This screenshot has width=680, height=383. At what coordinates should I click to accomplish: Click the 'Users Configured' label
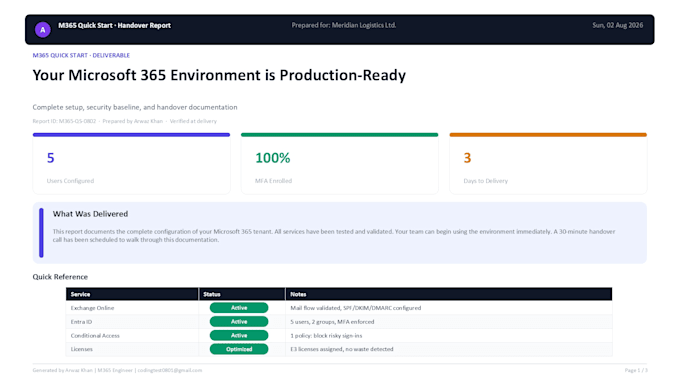tap(70, 181)
